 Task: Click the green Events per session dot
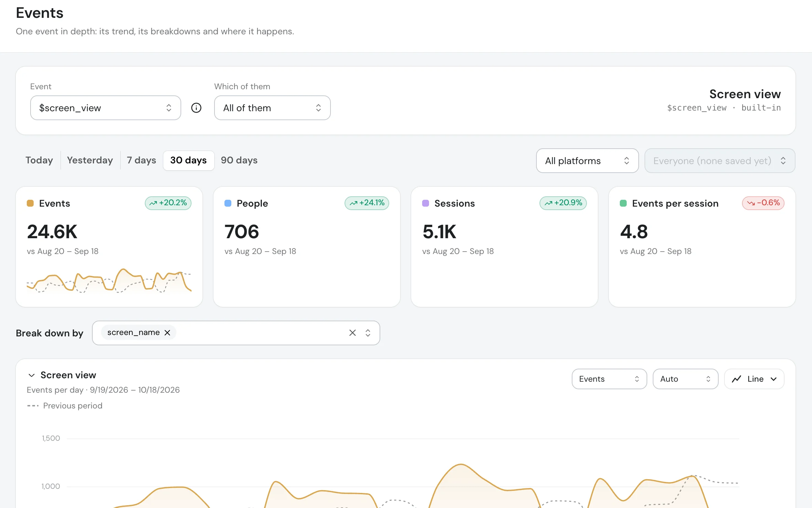623,203
